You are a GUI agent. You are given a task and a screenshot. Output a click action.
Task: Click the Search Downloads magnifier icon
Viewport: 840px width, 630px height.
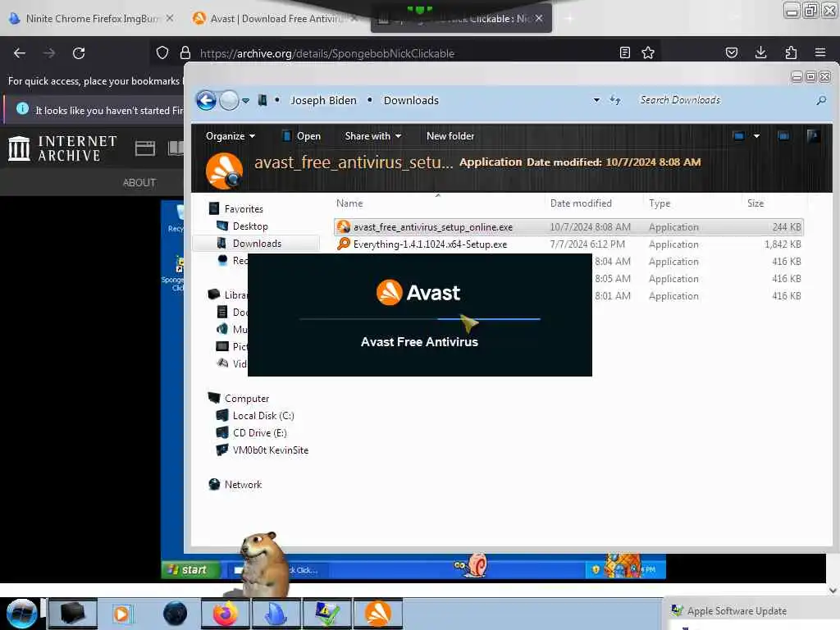click(821, 100)
